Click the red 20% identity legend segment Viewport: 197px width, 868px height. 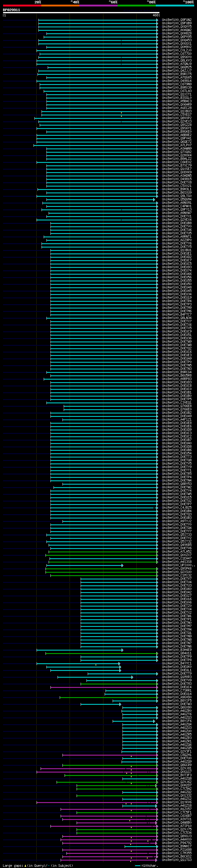(x=22, y=6)
